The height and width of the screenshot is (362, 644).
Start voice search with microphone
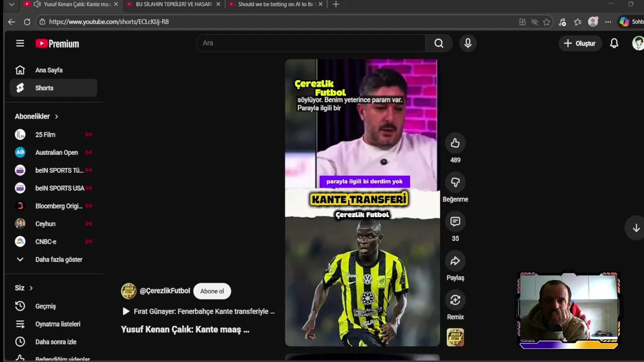(468, 43)
